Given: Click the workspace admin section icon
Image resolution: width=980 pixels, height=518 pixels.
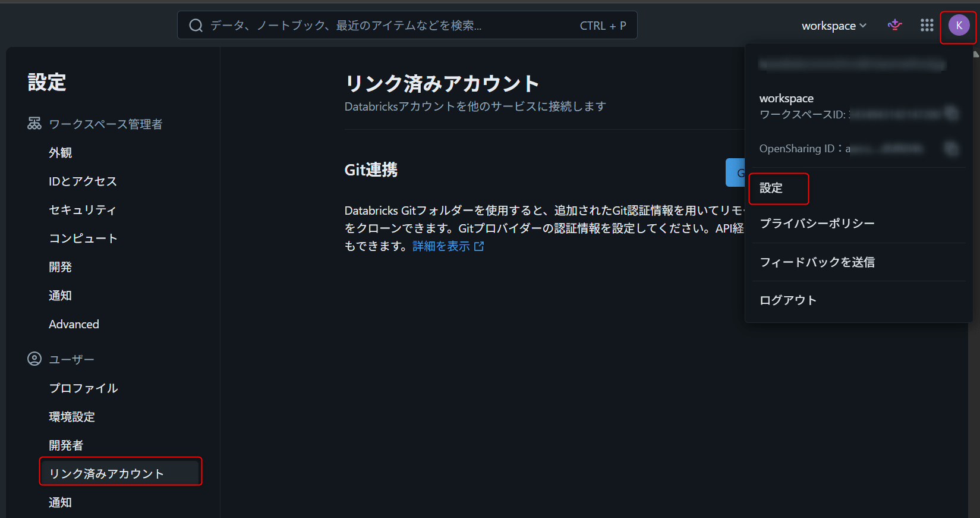Looking at the screenshot, I should [x=34, y=123].
